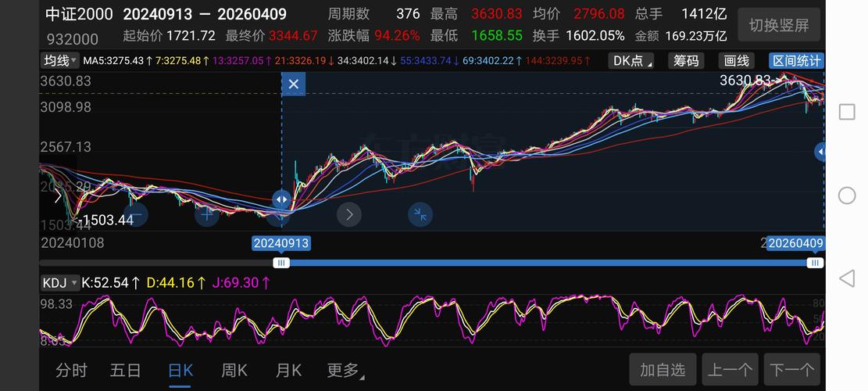Go to previous stock with 上一个
The height and width of the screenshot is (391, 868).
730,369
